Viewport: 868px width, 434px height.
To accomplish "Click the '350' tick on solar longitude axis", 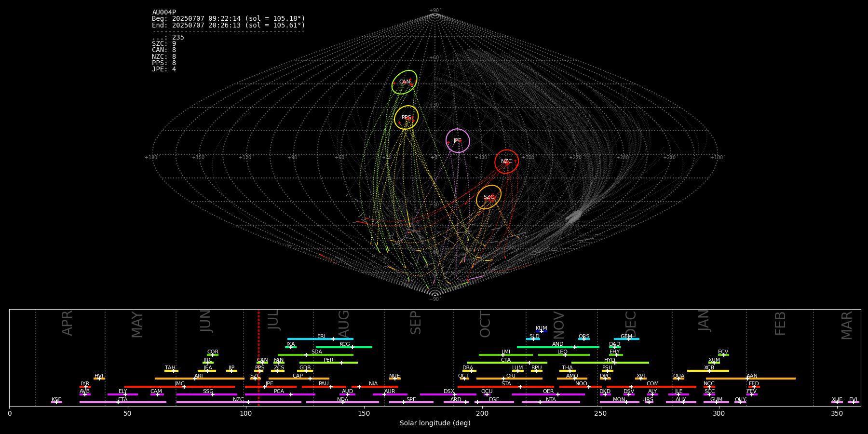I will [837, 414].
